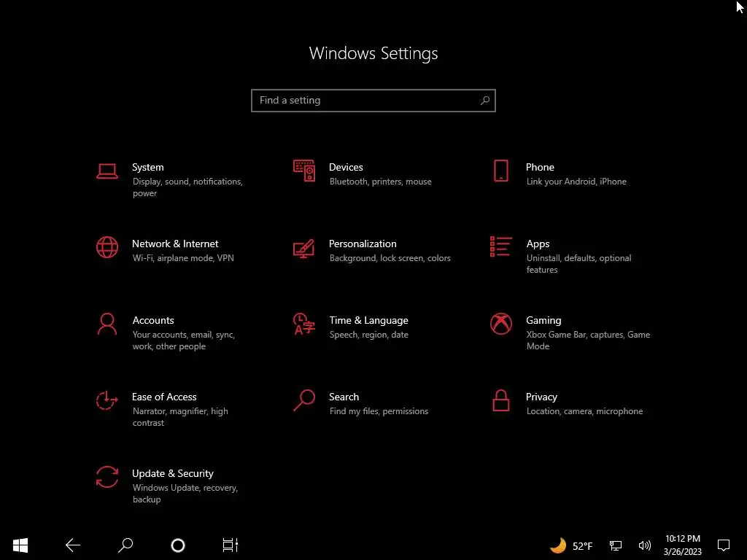
Task: Click 'Link your Android, iPhone' description
Action: point(576,182)
